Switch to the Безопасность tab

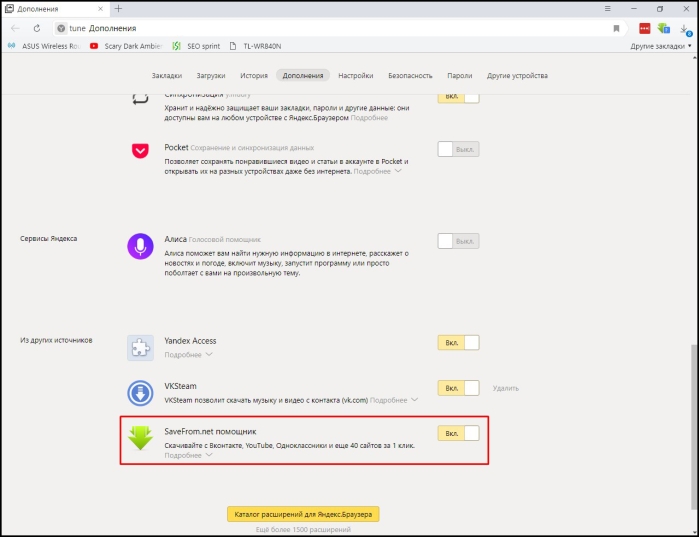[x=410, y=75]
